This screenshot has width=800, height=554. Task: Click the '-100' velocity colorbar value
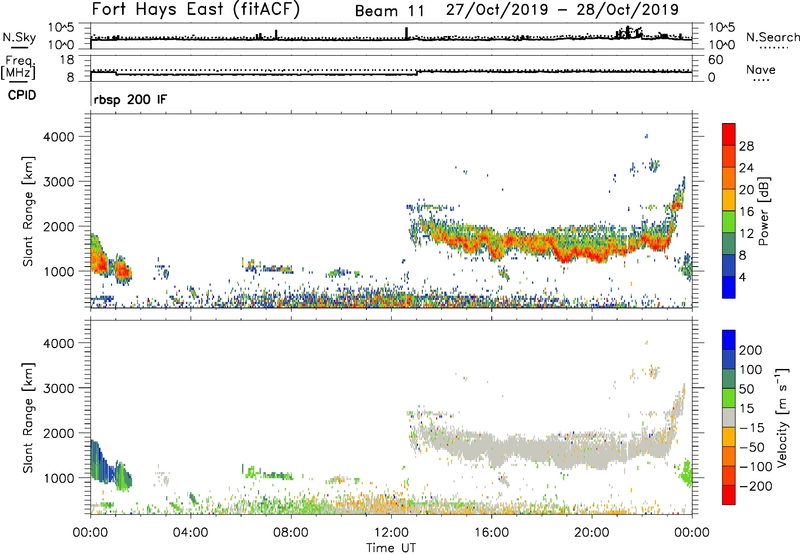click(756, 467)
